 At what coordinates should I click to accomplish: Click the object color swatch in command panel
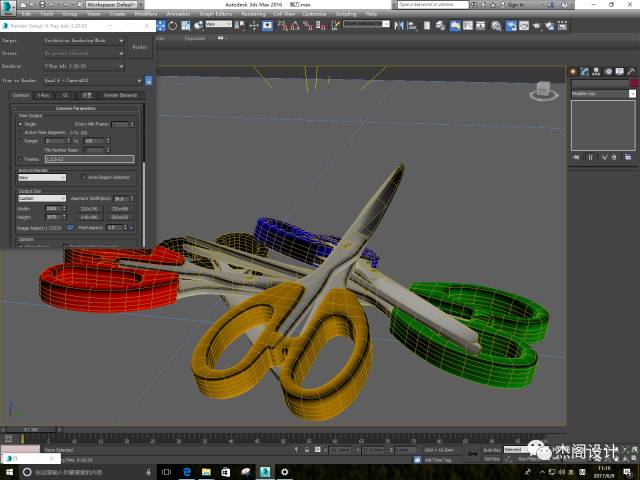[x=633, y=83]
